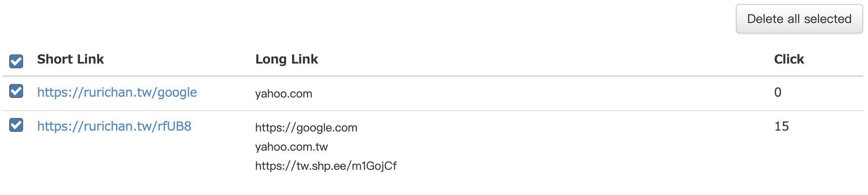868x195 pixels.
Task: Click the 0 click count value
Action: [778, 92]
